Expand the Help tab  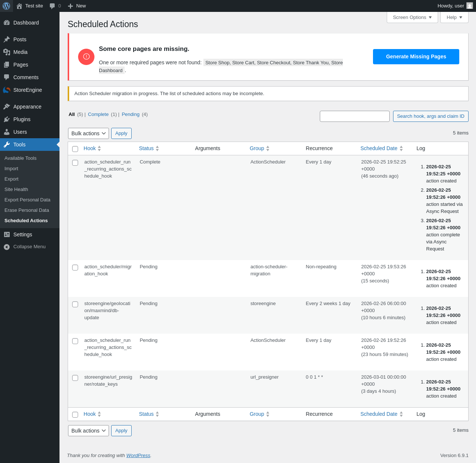click(454, 17)
